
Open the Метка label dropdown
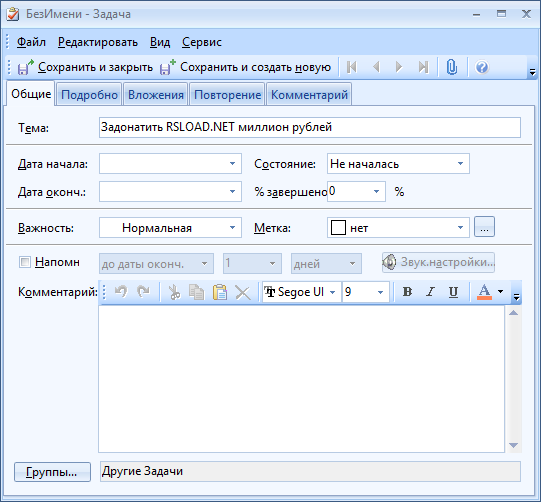click(460, 227)
